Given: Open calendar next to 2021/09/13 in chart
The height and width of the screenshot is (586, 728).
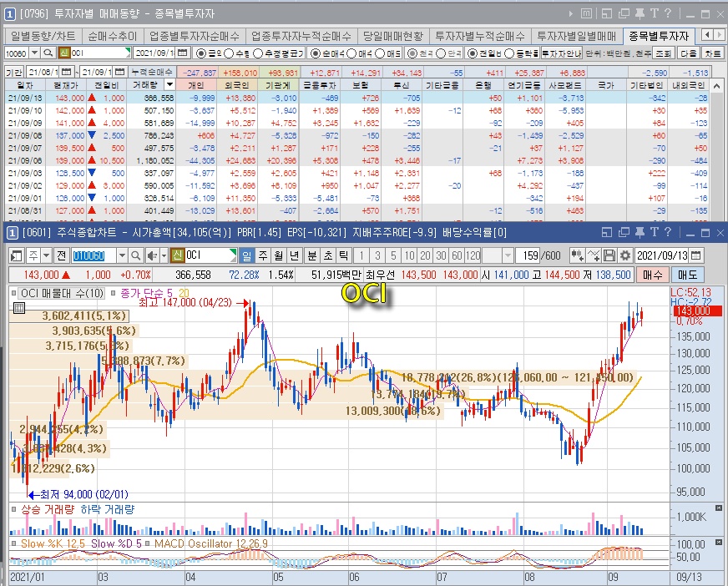Looking at the screenshot, I should click(695, 255).
